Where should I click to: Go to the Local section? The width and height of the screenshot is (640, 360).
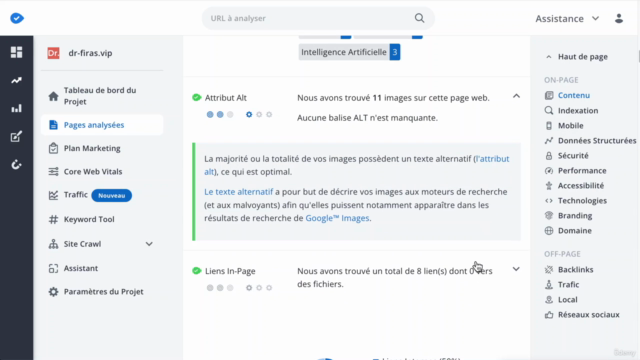click(568, 300)
